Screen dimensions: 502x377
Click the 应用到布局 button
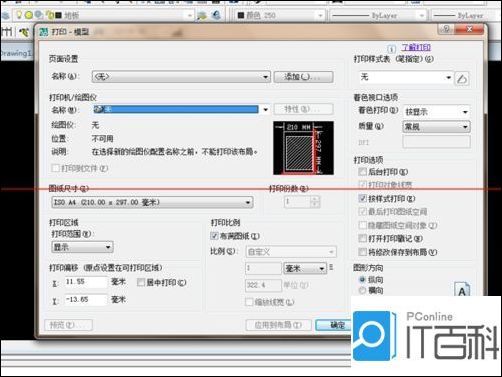pyautogui.click(x=278, y=325)
